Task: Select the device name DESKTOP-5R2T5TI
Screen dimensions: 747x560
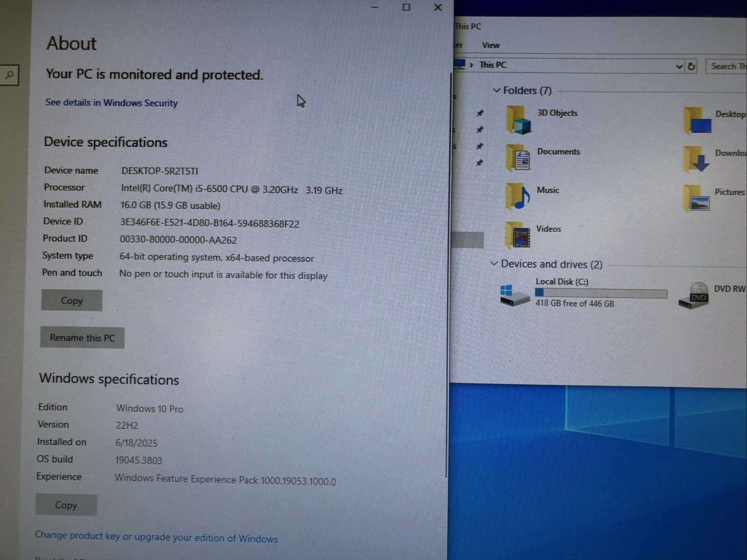Action: 160,171
